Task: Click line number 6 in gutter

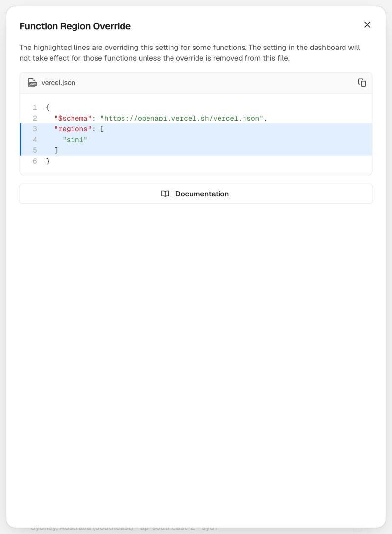Action: click(x=35, y=161)
